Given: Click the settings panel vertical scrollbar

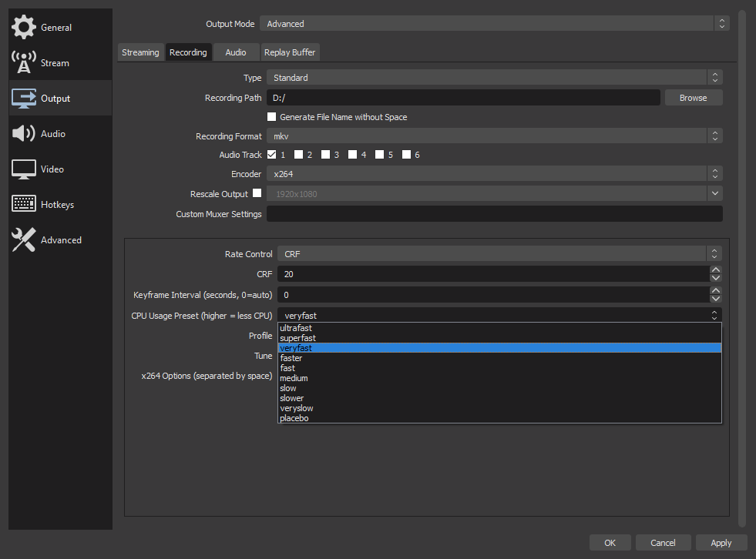Looking at the screenshot, I should (742, 269).
